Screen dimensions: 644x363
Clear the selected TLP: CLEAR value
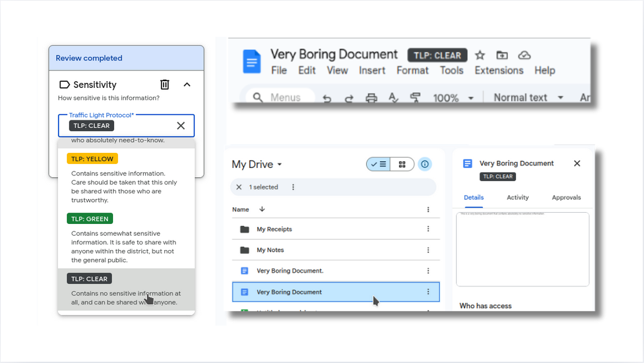(x=181, y=125)
